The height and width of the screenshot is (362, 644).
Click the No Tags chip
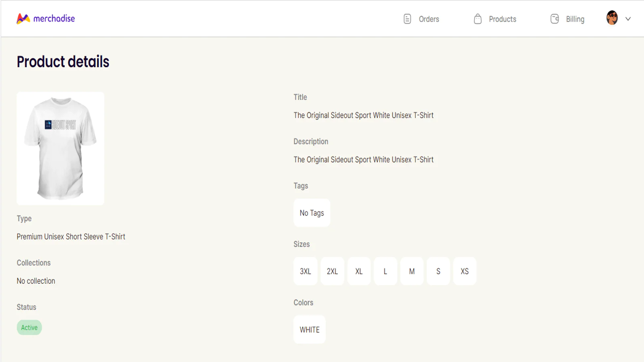pos(312,213)
